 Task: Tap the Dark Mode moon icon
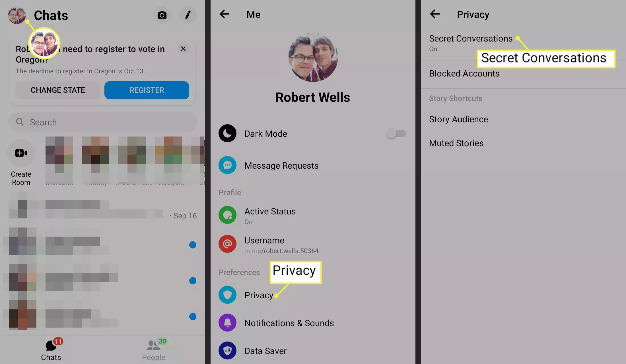(227, 133)
